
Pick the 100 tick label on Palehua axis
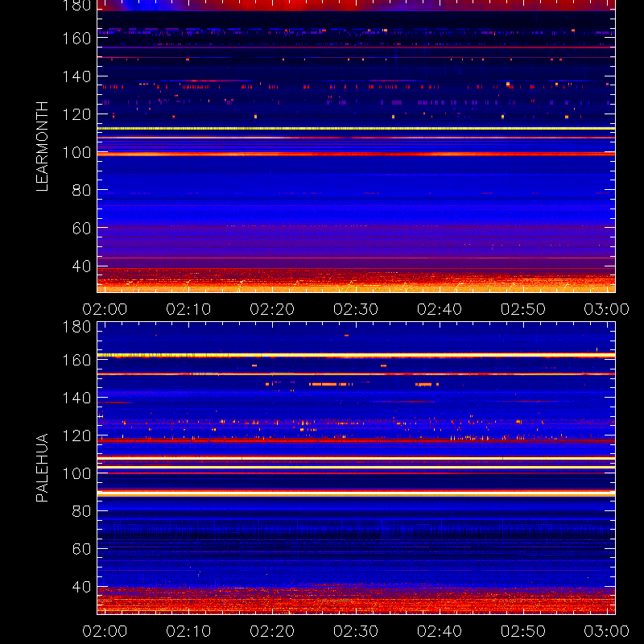76,474
